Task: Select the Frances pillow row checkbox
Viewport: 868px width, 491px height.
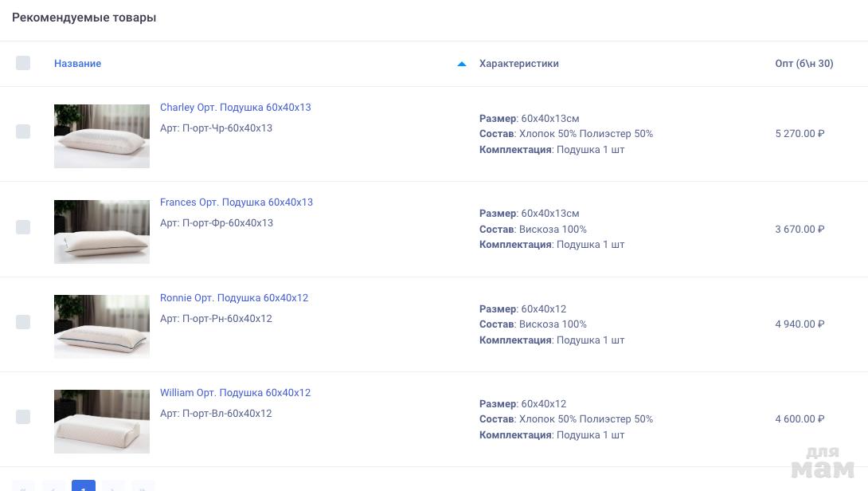Action: 23,227
